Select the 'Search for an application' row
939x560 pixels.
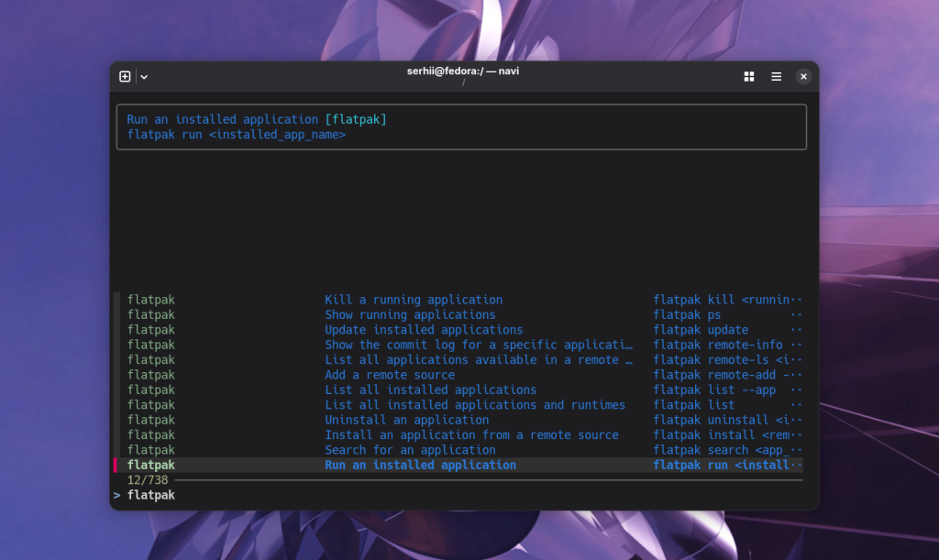pyautogui.click(x=458, y=450)
